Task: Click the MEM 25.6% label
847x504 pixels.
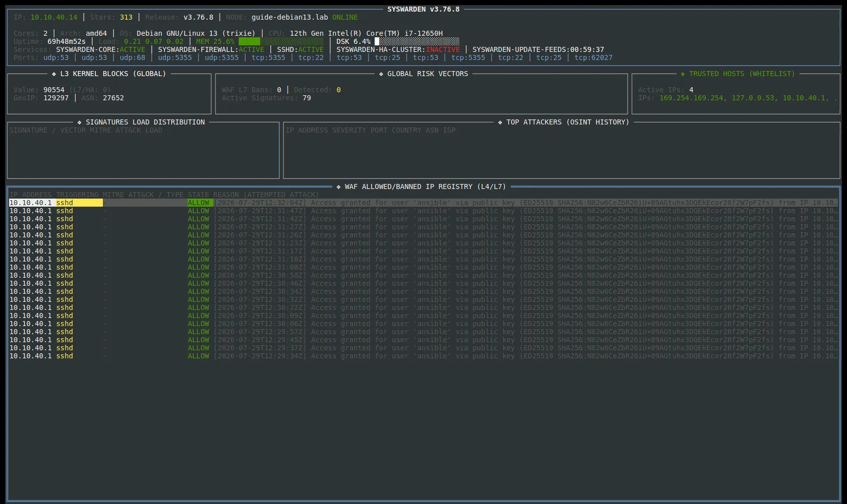Action: pyautogui.click(x=215, y=41)
